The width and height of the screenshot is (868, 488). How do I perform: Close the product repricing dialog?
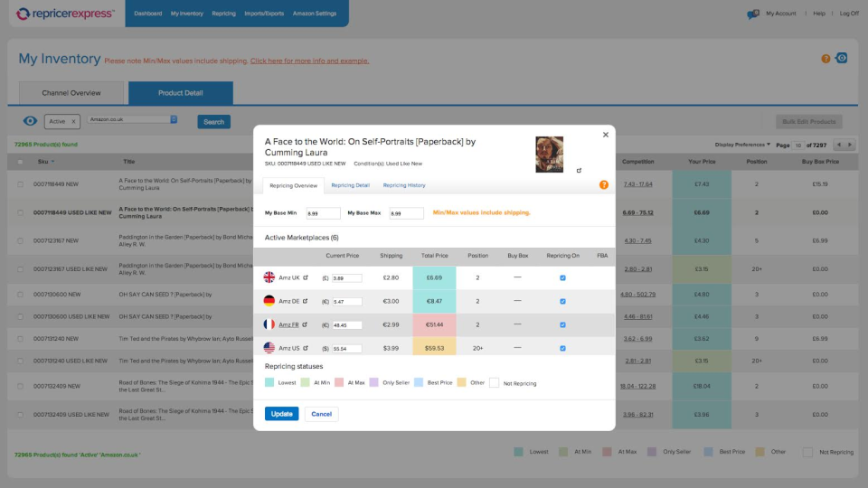pos(606,135)
